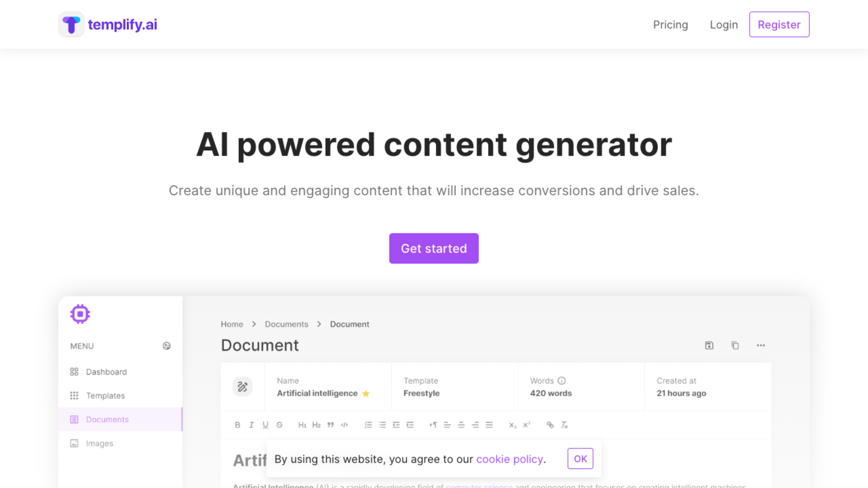Accept the cookie policy OK button
This screenshot has height=488, width=868.
(x=581, y=458)
